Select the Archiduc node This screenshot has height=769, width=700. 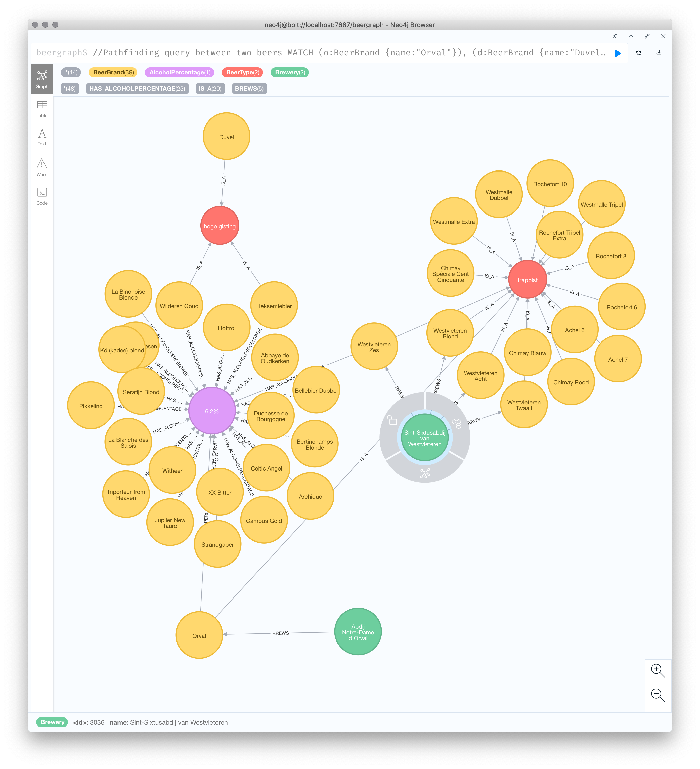(310, 496)
